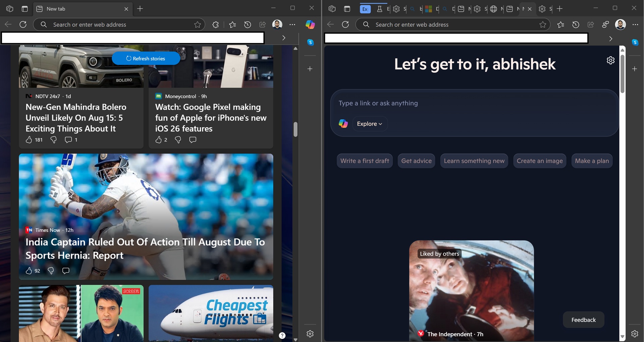Expand the Explore dropdown in Copilot box
Viewport: 644px width, 342px height.
pos(369,124)
